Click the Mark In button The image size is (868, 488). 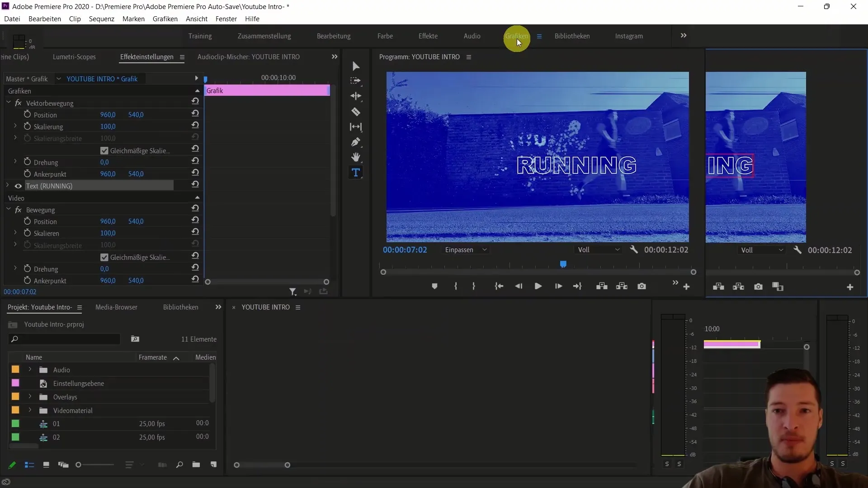point(456,286)
